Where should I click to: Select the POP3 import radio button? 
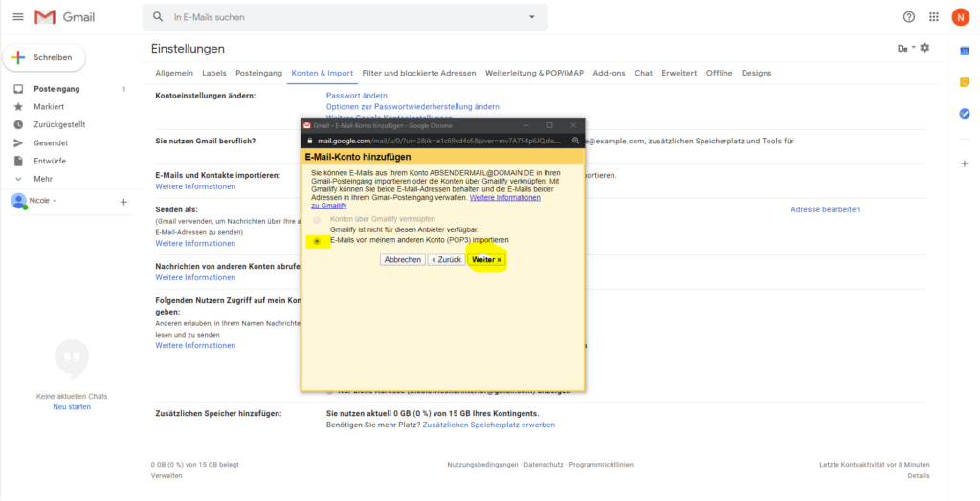pos(317,241)
